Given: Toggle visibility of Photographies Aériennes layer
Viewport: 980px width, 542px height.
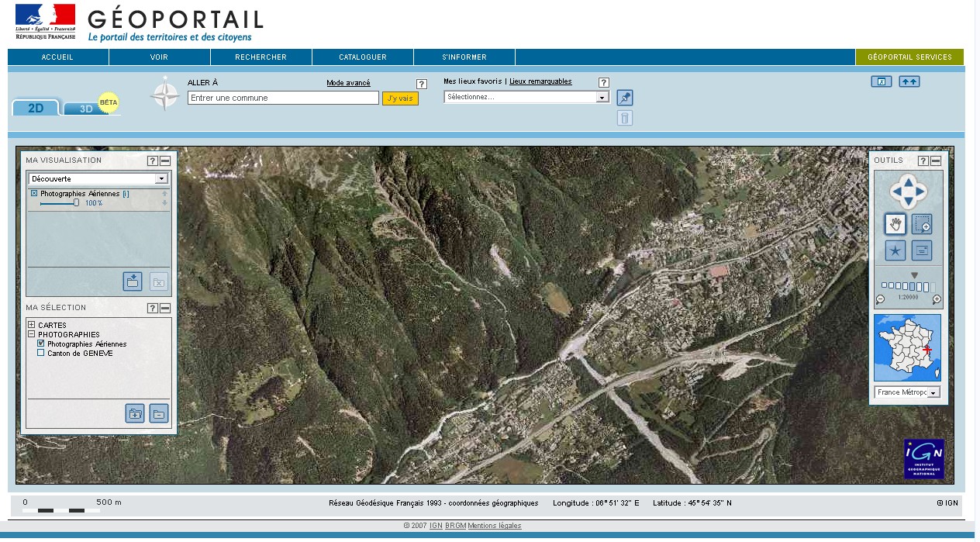Looking at the screenshot, I should pyautogui.click(x=34, y=193).
